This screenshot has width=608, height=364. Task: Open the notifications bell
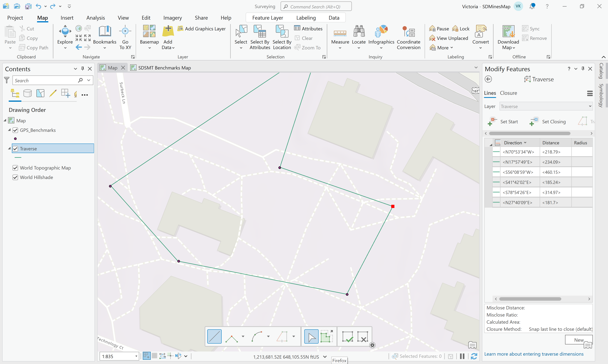[x=532, y=6]
